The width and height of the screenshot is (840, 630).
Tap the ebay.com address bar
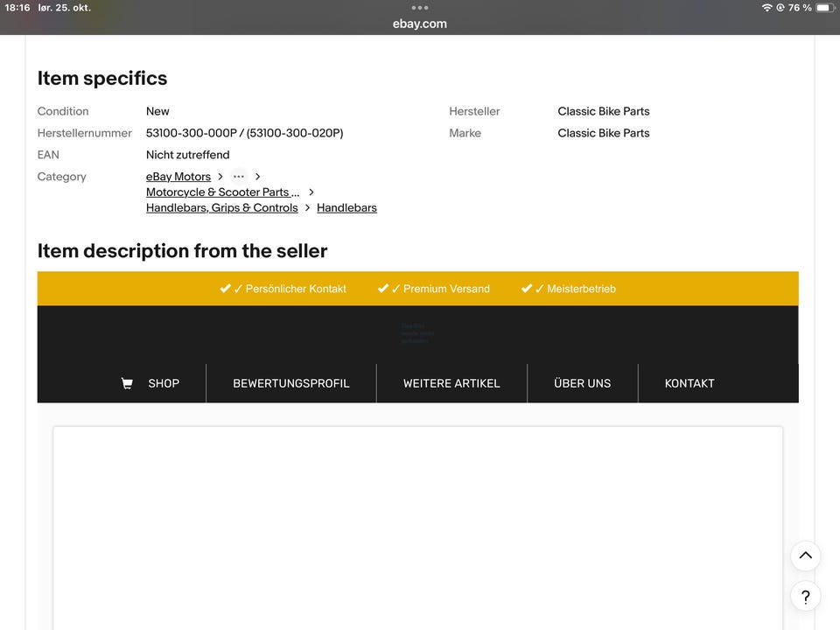[x=419, y=24]
